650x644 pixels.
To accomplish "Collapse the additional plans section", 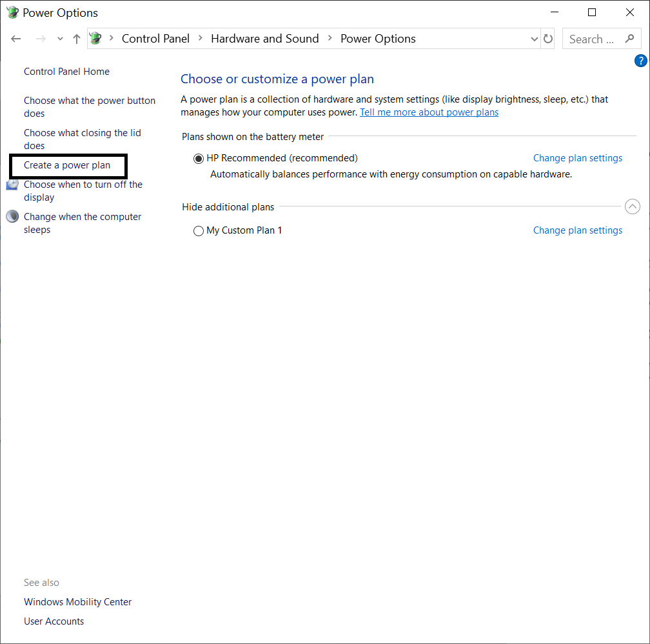I will pos(633,206).
